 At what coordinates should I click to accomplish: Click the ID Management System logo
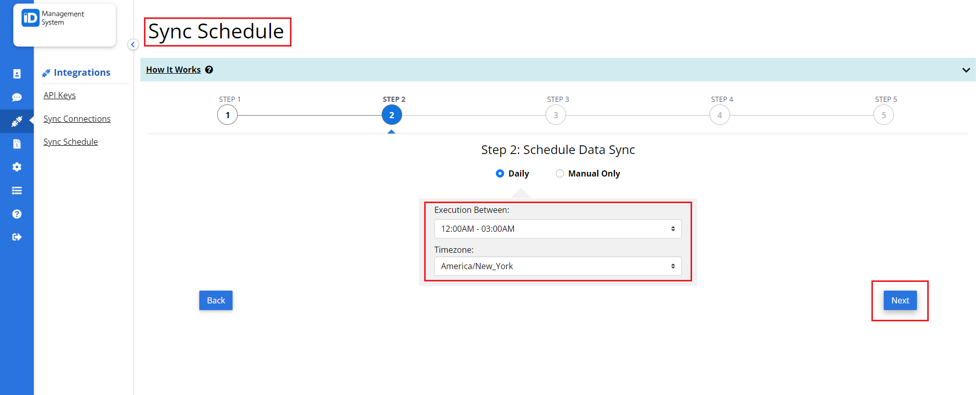[x=53, y=18]
